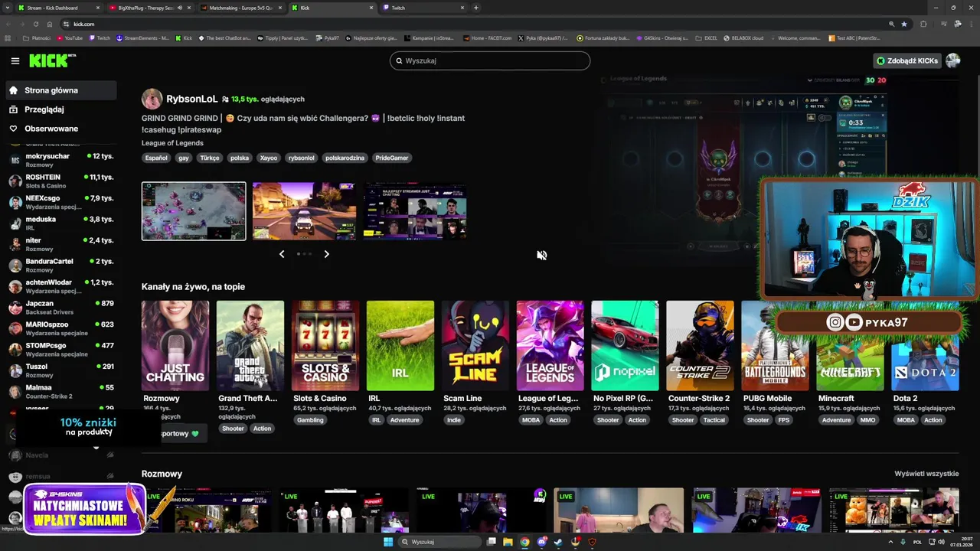This screenshot has width=980, height=551.
Task: Select the driving game stream thumbnail
Action: 304,211
